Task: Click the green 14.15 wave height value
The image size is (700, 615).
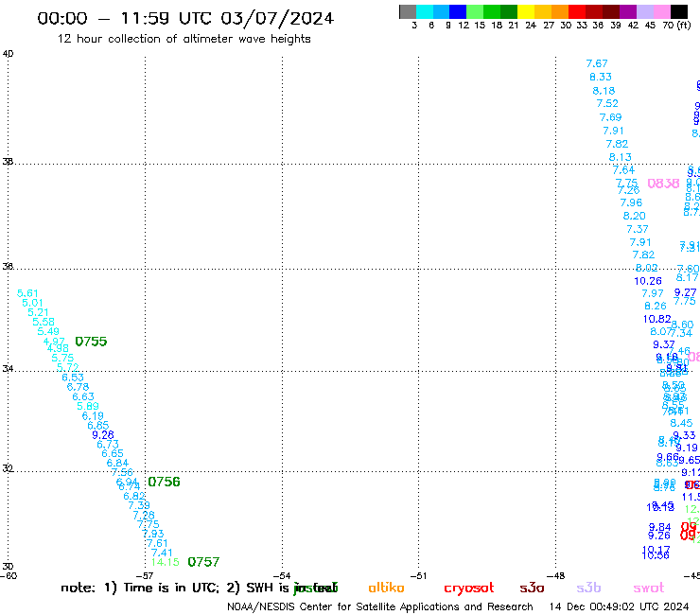Action: pos(166,562)
